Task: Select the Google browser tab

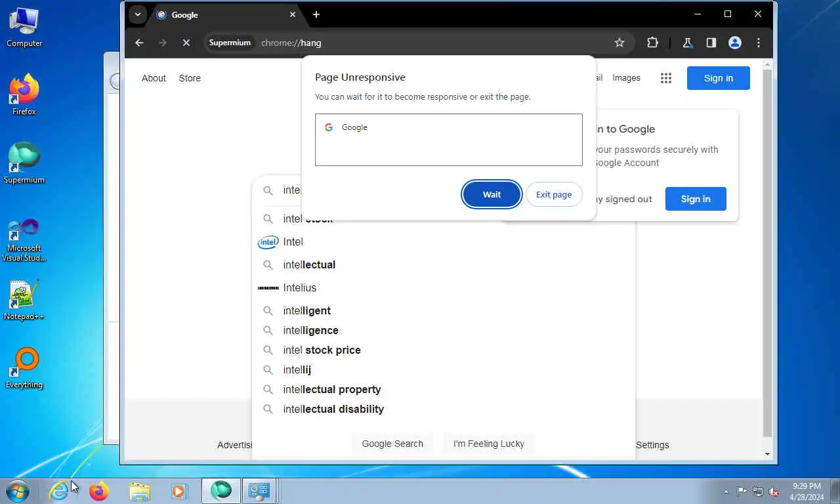Action: tap(226, 14)
